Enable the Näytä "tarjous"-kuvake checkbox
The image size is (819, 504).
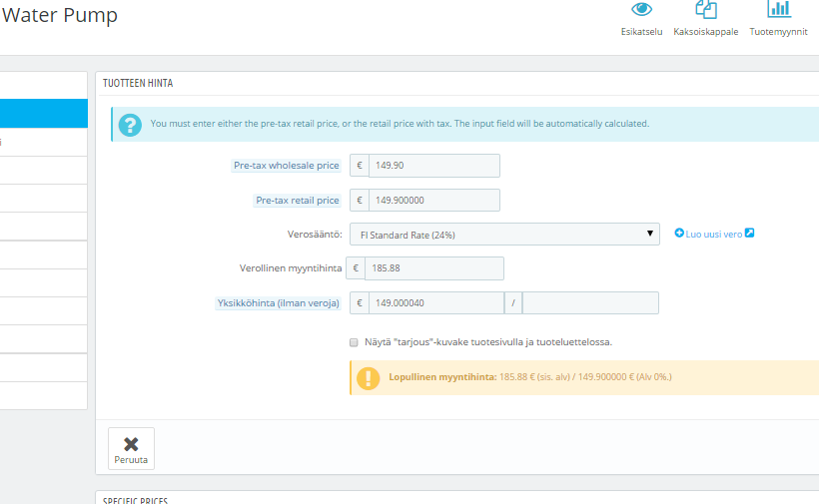point(354,342)
